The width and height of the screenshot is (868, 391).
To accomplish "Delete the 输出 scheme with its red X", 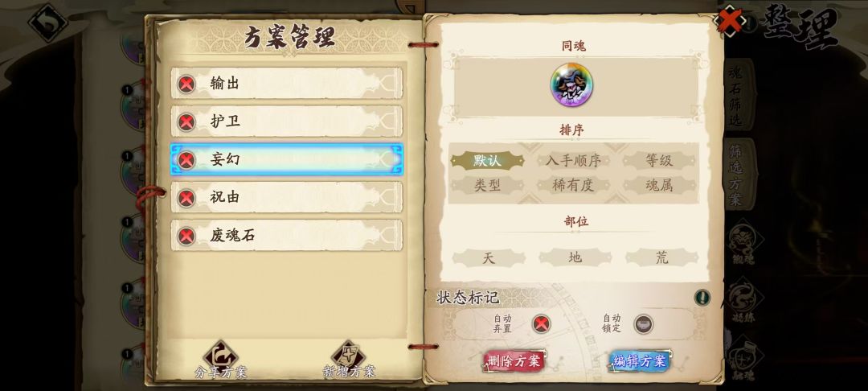I will tap(186, 84).
